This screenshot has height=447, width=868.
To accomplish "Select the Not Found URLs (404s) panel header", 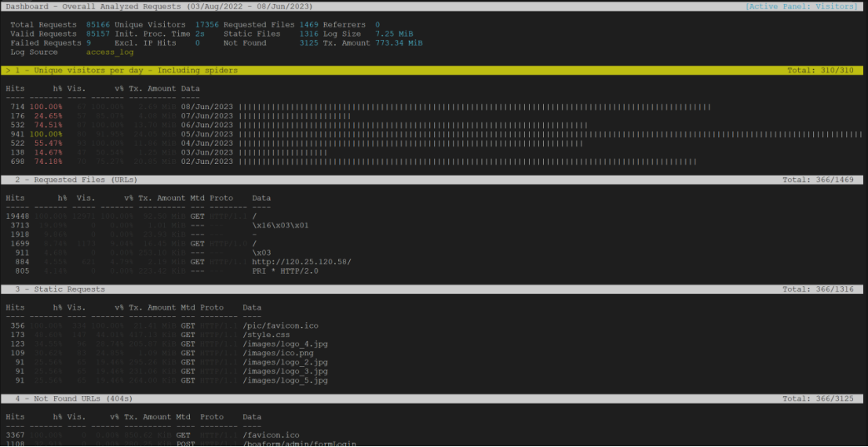I will tap(432, 399).
